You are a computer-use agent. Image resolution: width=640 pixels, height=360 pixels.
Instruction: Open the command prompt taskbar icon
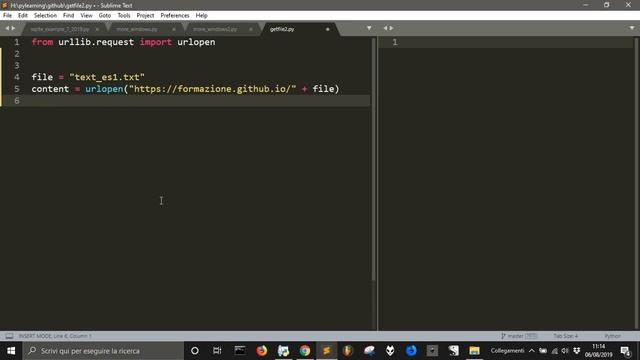click(x=240, y=351)
